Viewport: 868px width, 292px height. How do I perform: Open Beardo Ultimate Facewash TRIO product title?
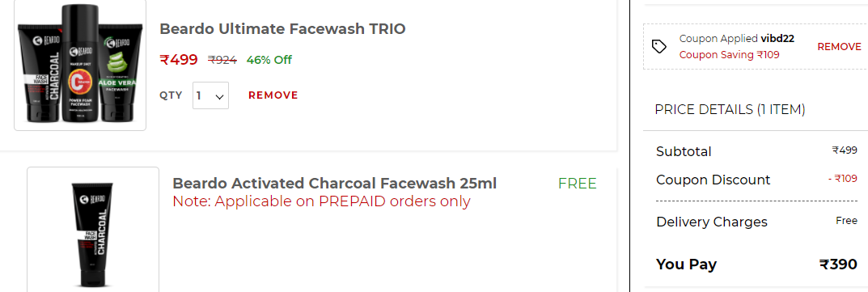coord(282,29)
